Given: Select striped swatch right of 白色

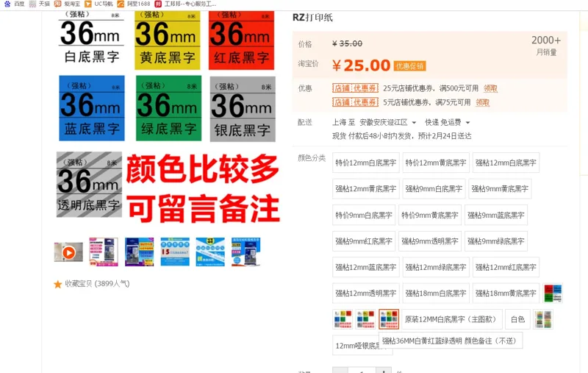Looking at the screenshot, I should pos(543,319).
